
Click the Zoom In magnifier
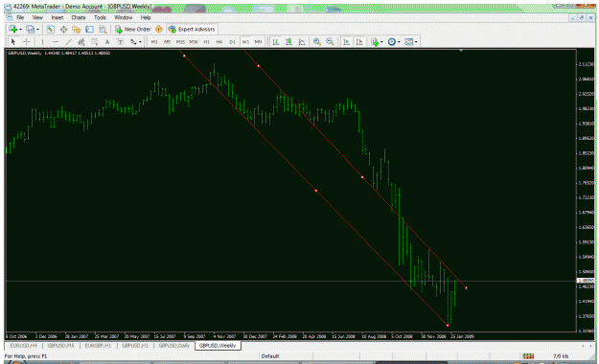pyautogui.click(x=317, y=41)
